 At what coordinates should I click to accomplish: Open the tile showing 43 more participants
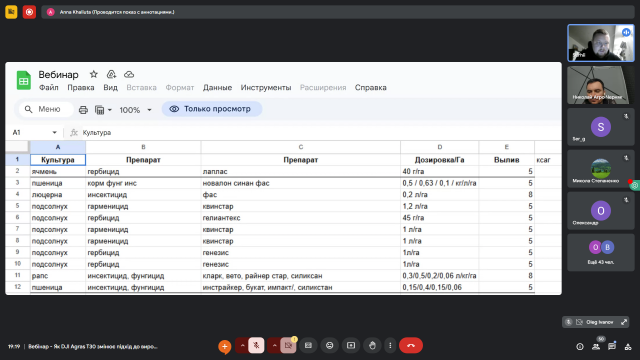(x=601, y=253)
